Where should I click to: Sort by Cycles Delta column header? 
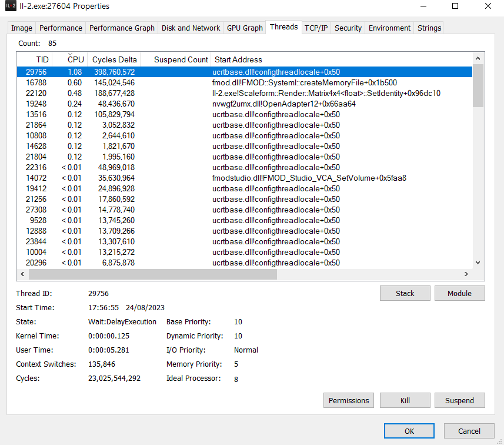point(115,59)
